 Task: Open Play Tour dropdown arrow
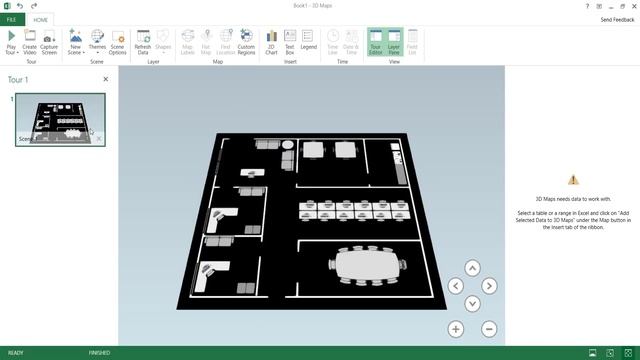pyautogui.click(x=18, y=53)
